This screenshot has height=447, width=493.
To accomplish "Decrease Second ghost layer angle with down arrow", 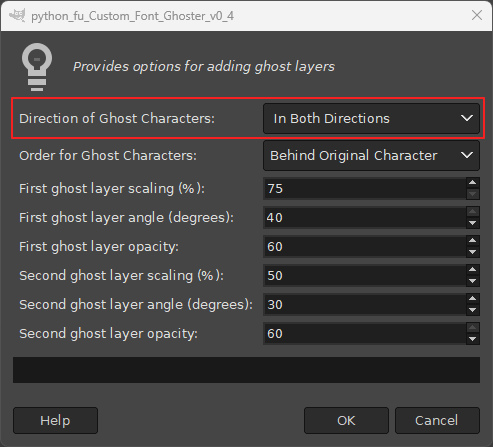I will click(x=473, y=310).
